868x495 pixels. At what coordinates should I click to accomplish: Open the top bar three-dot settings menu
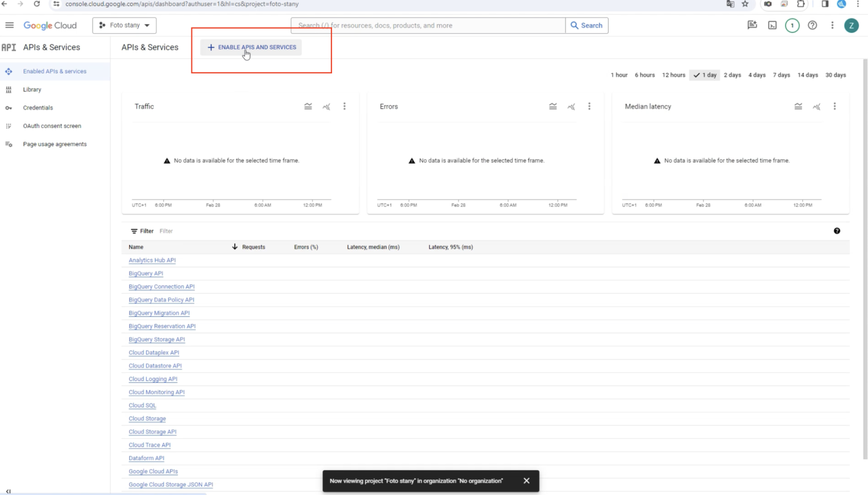click(x=832, y=25)
